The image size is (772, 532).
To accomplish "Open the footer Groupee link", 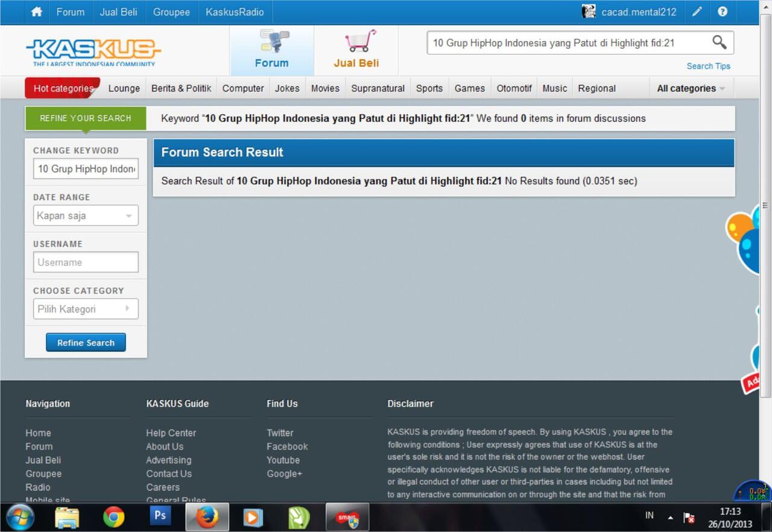I will click(x=43, y=473).
